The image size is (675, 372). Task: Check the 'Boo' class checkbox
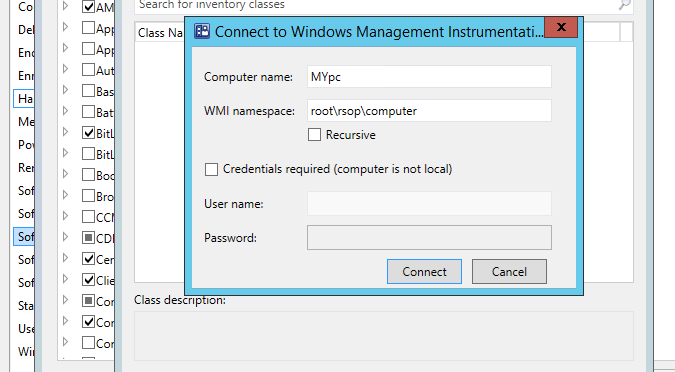coord(88,174)
